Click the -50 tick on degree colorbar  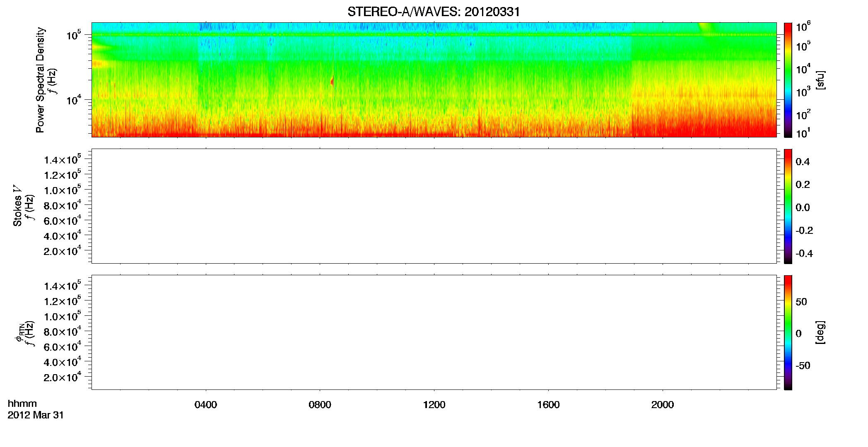pos(803,365)
